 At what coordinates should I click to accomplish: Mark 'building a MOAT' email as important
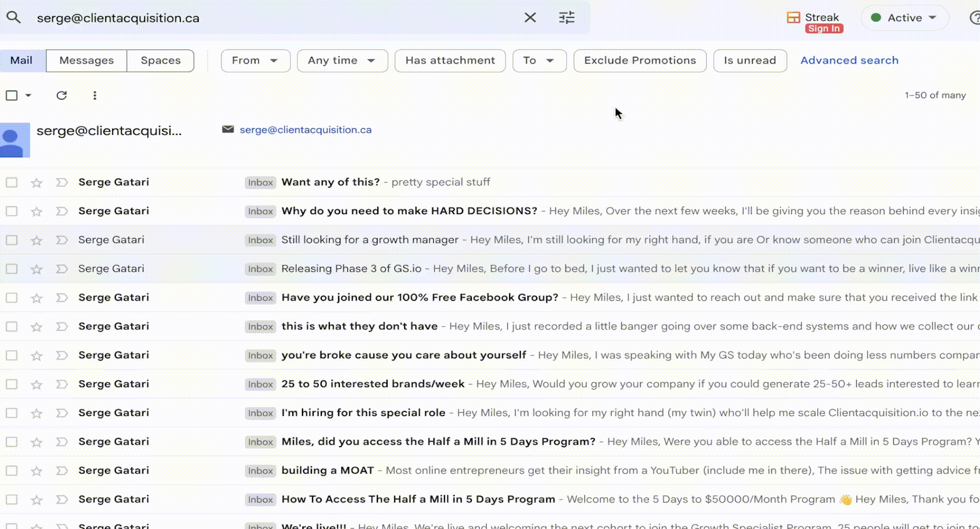click(x=62, y=471)
